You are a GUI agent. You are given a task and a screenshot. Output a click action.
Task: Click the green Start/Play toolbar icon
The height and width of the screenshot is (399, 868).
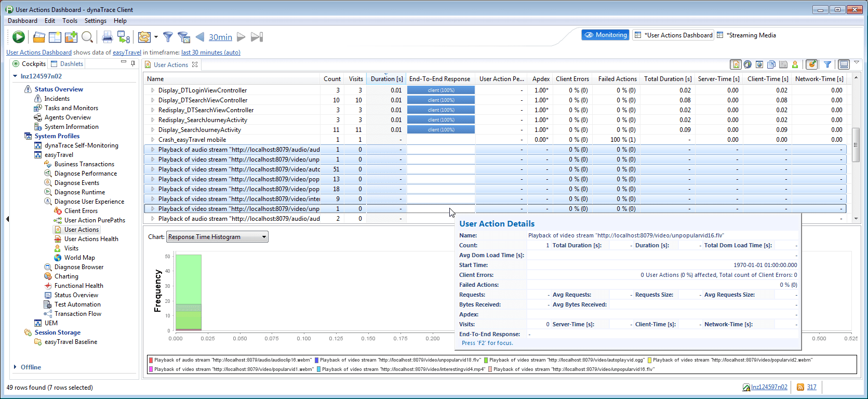pos(19,37)
